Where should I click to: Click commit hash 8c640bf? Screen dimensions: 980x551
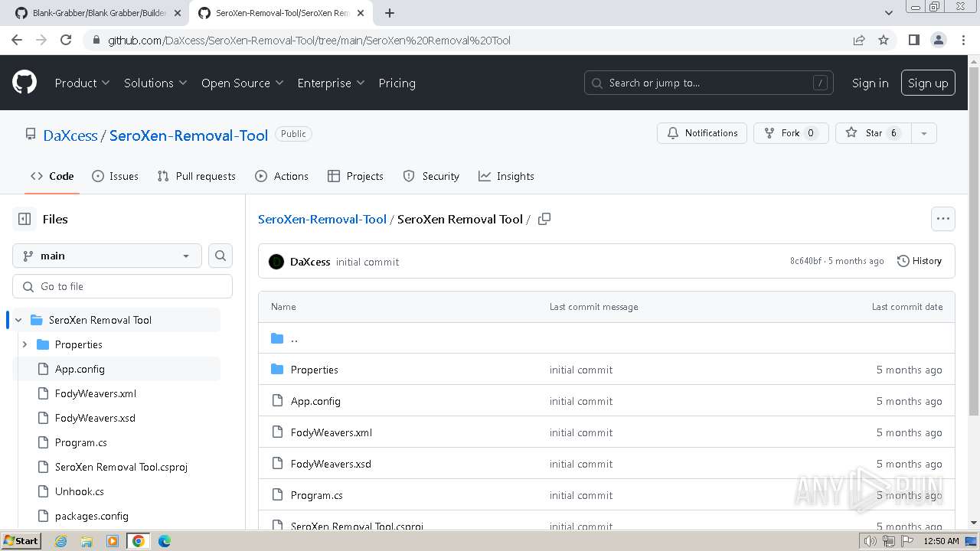pyautogui.click(x=805, y=261)
